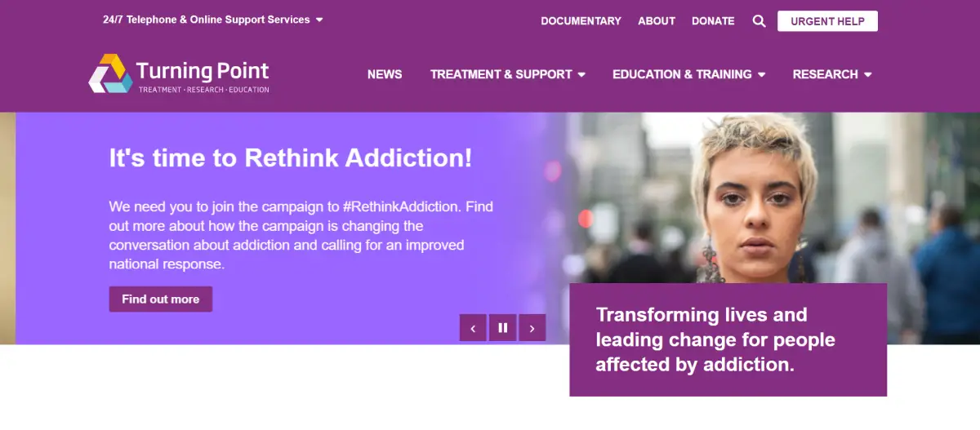Open the Treatment & Support dropdown menu

point(508,74)
